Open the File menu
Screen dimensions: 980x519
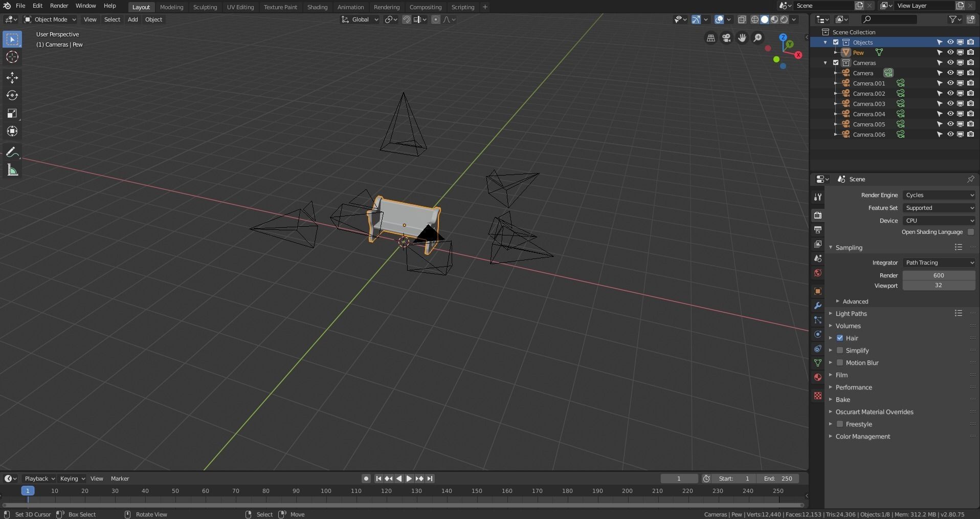20,6
